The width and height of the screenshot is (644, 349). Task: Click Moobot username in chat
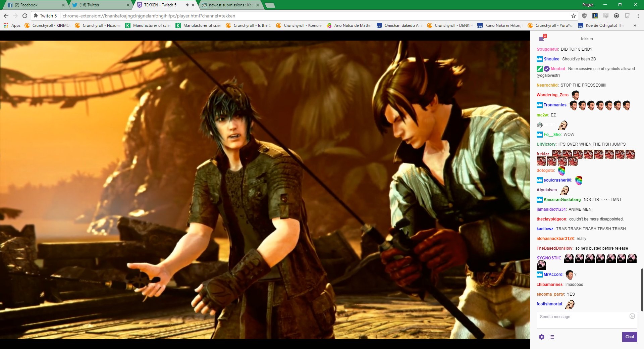pos(558,69)
